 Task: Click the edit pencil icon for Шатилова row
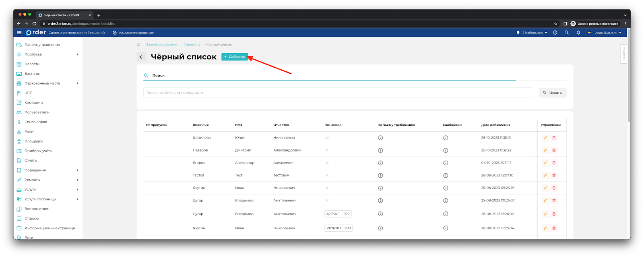(x=545, y=138)
